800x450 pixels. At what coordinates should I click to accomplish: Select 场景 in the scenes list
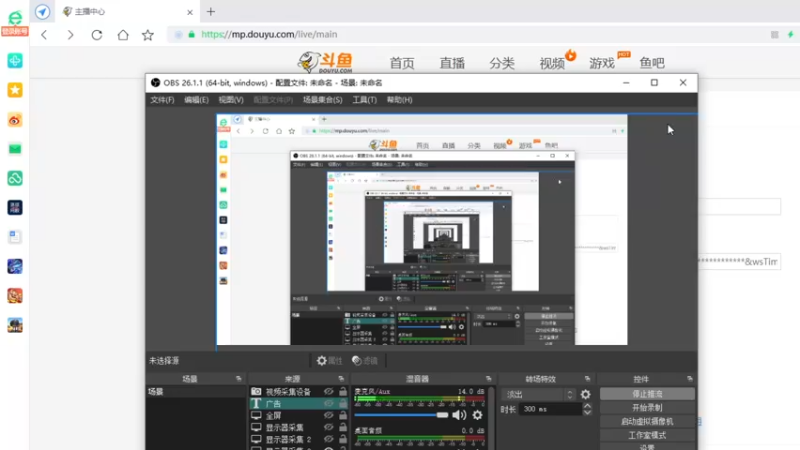point(195,392)
